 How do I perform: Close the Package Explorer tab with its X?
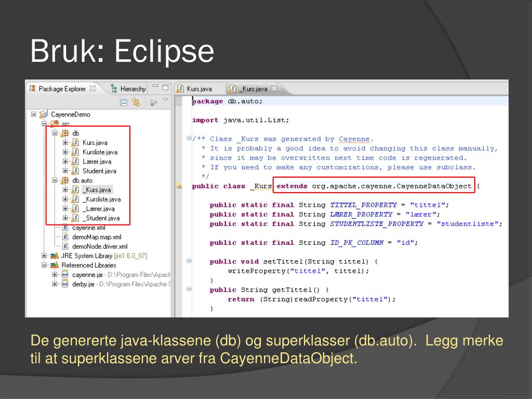(x=92, y=88)
